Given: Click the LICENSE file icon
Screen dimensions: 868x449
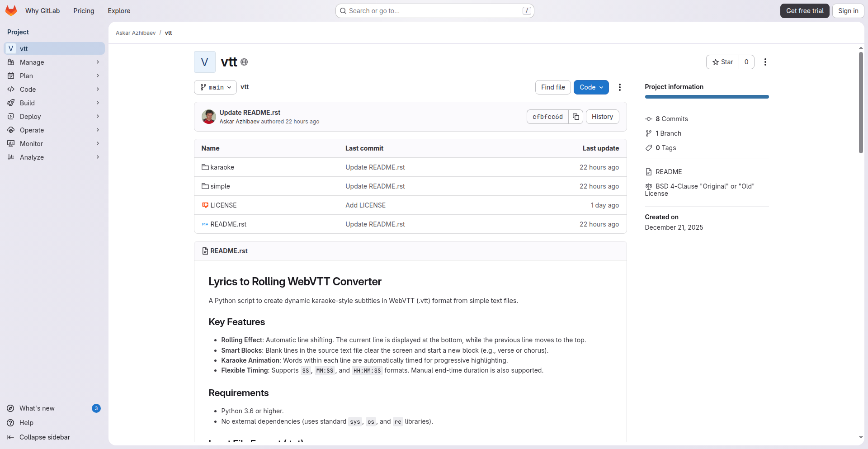Looking at the screenshot, I should pyautogui.click(x=205, y=205).
